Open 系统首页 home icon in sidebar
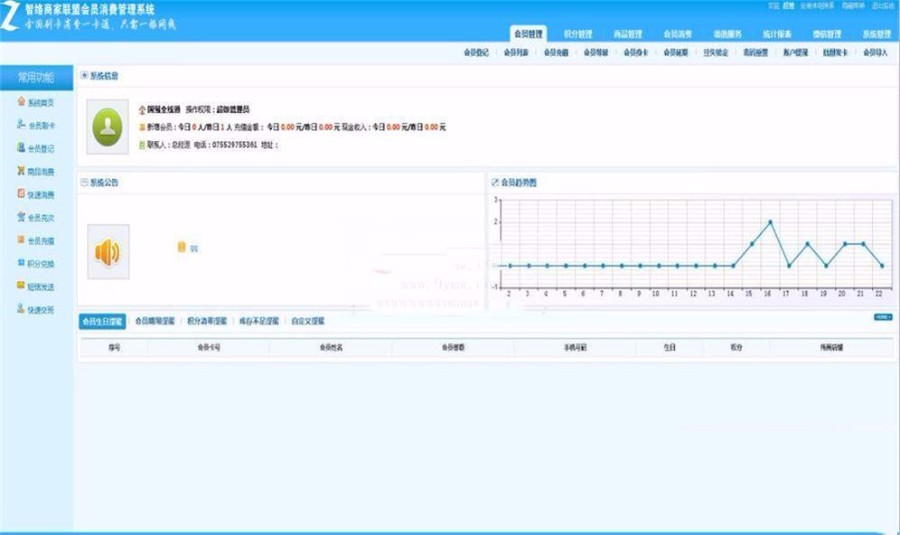Viewport: 900px width, 535px height. pyautogui.click(x=21, y=102)
